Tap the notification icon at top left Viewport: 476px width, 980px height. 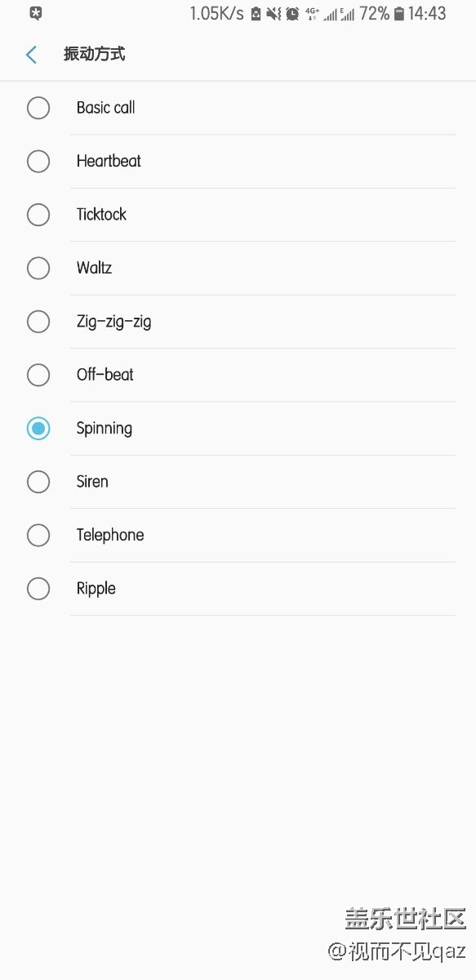coord(35,14)
